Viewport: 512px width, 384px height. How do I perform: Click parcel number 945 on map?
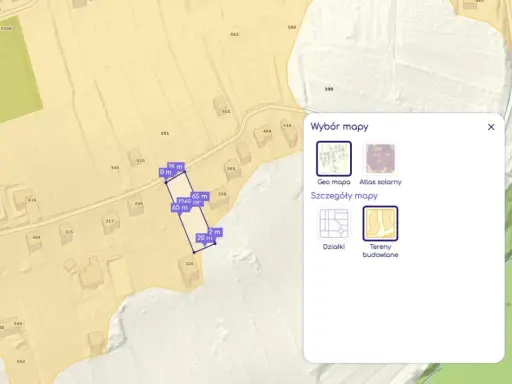click(115, 167)
